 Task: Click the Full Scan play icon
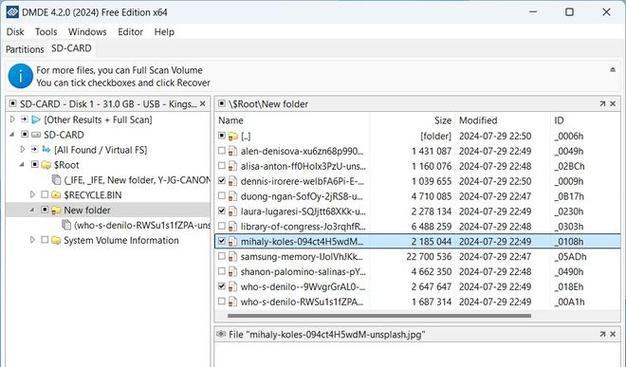click(36, 119)
